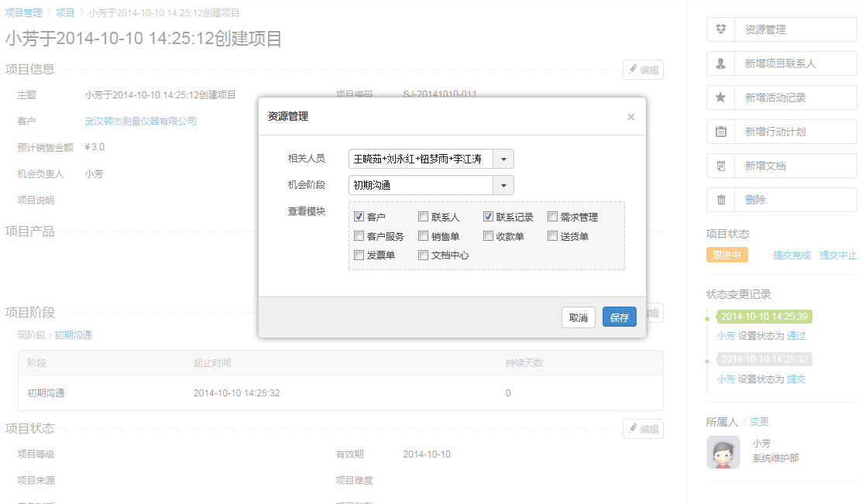The height and width of the screenshot is (504, 862).
Task: Expand the 相关人员 dropdown arrow
Action: 503,159
